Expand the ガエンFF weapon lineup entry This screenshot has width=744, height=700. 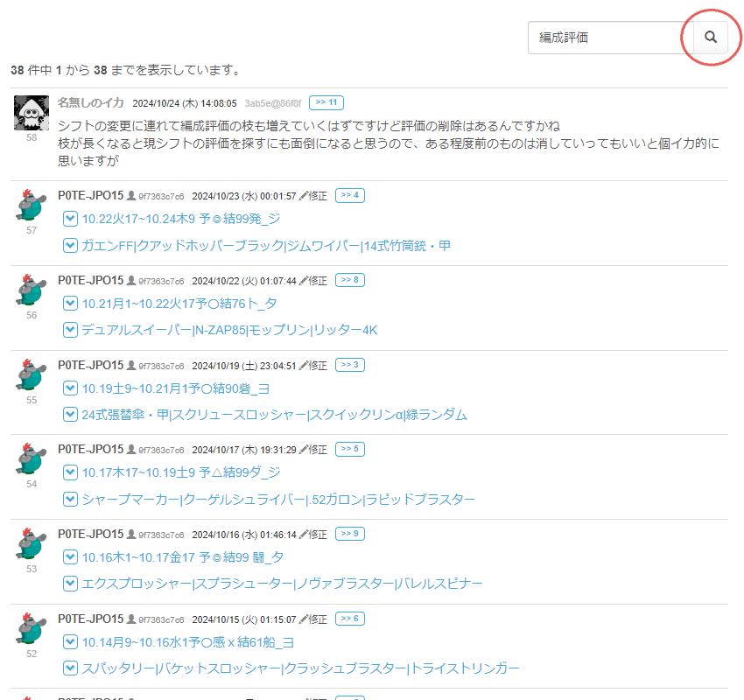point(70,246)
